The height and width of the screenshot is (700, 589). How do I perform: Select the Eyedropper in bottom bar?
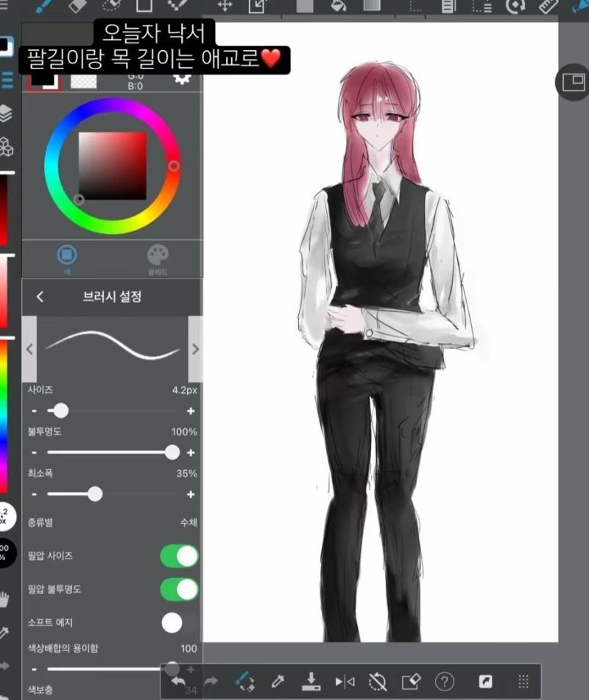tap(278, 682)
